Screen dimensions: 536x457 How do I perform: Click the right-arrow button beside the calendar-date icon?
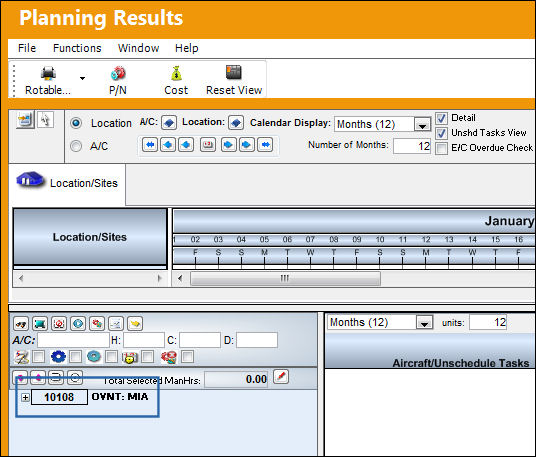pyautogui.click(x=229, y=145)
